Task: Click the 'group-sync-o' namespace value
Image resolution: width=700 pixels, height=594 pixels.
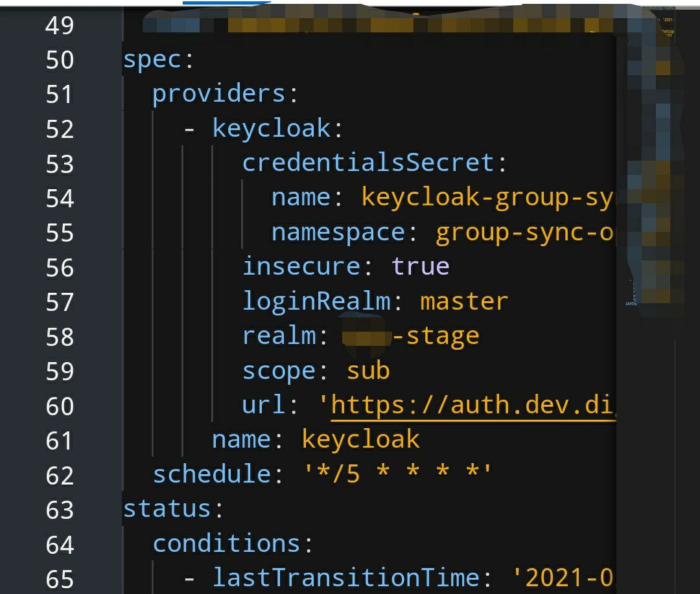Action: point(525,233)
